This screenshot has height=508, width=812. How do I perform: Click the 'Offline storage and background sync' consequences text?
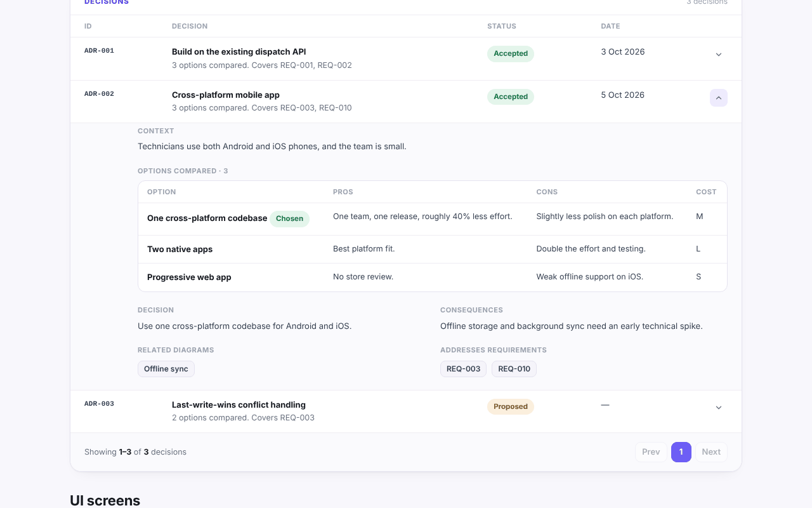point(572,326)
